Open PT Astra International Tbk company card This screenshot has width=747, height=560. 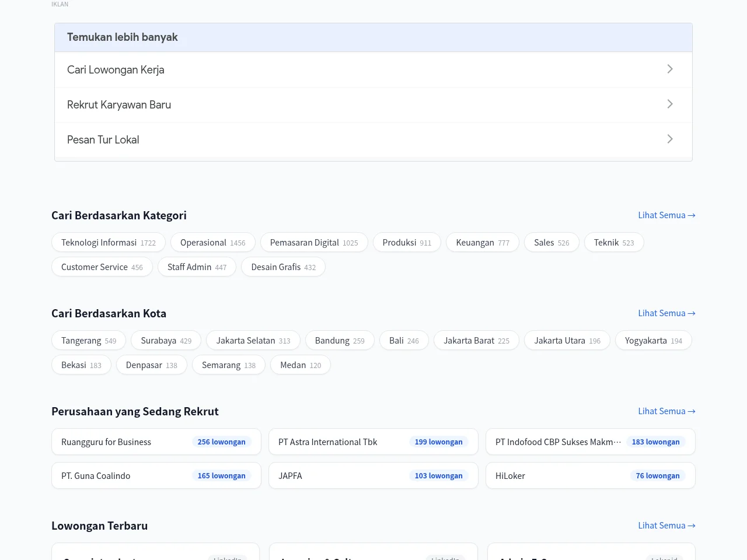tap(373, 442)
